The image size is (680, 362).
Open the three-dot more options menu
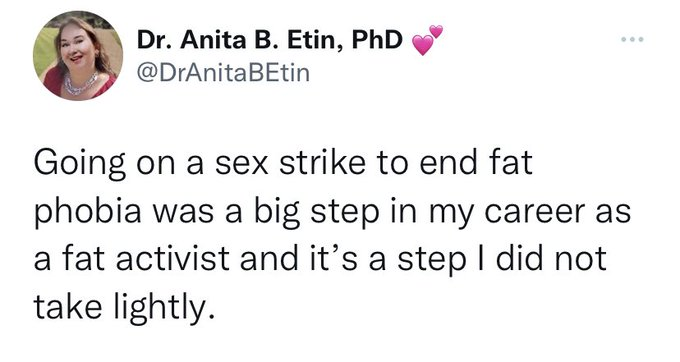[x=632, y=39]
